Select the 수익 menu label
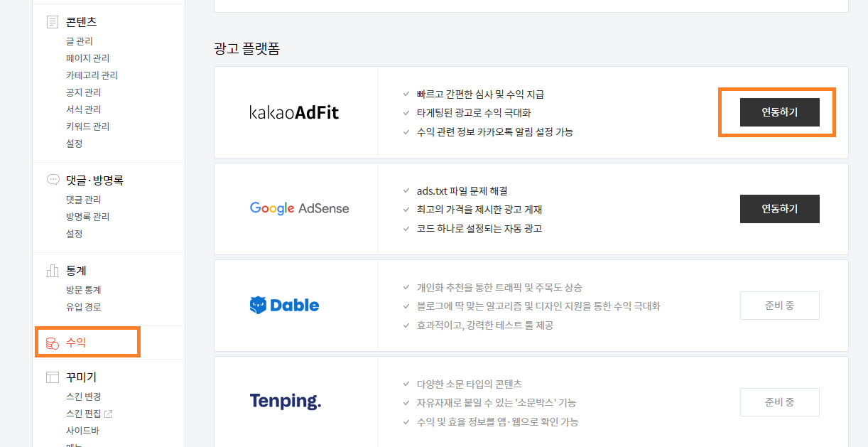This screenshot has height=447, width=868. pyautogui.click(x=76, y=343)
